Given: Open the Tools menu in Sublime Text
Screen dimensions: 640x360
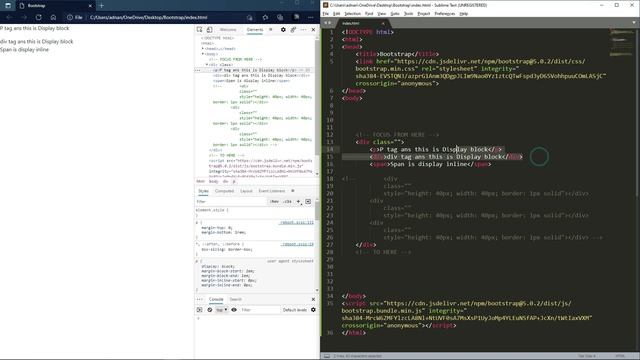Looking at the screenshot, I should (409, 14).
